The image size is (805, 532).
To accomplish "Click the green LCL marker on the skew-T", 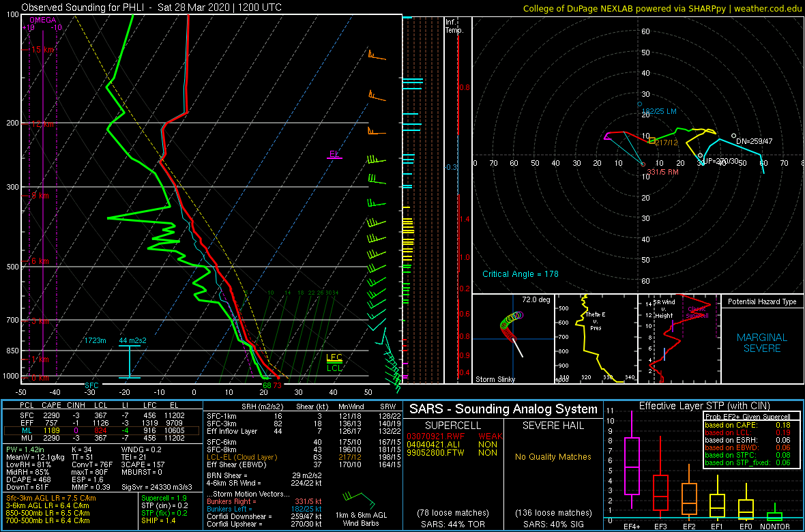I will click(x=334, y=367).
